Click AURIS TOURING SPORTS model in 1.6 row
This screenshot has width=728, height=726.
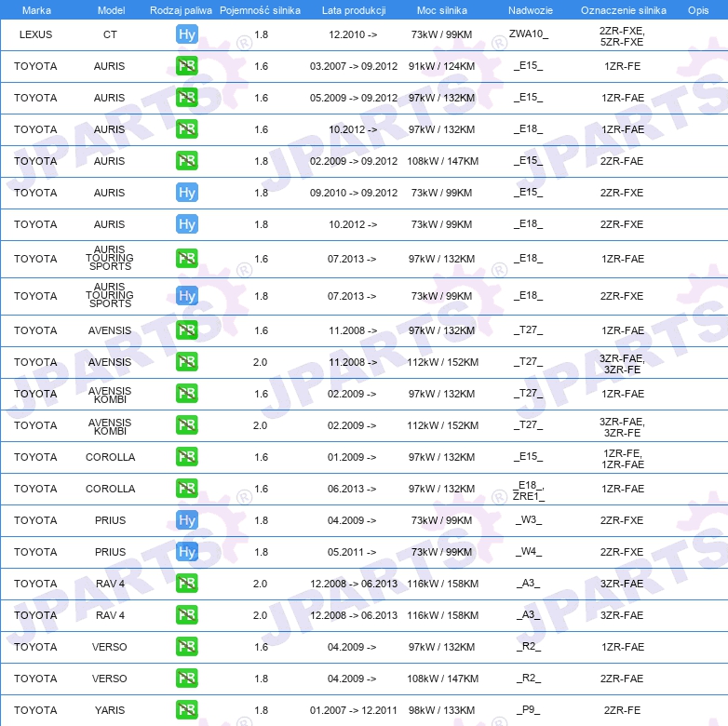click(110, 258)
